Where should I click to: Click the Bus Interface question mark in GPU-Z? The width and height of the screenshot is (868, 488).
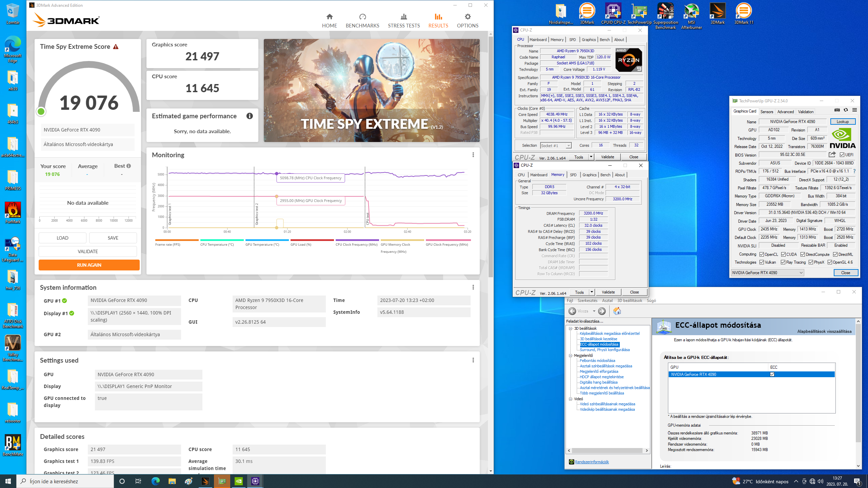click(x=854, y=171)
